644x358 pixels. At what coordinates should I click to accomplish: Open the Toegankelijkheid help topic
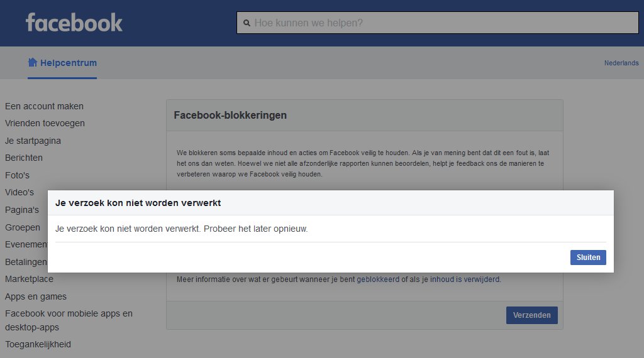tap(38, 344)
